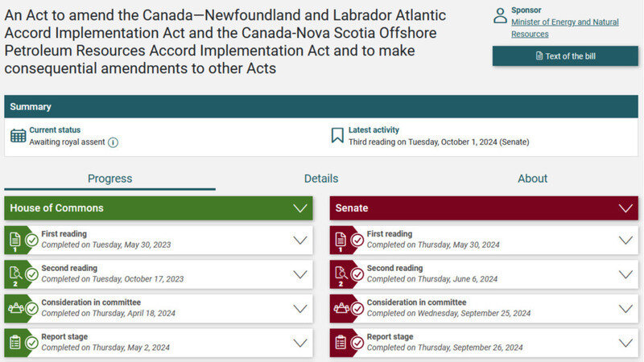Click House of Commons Consideration in committee icon

(14, 307)
